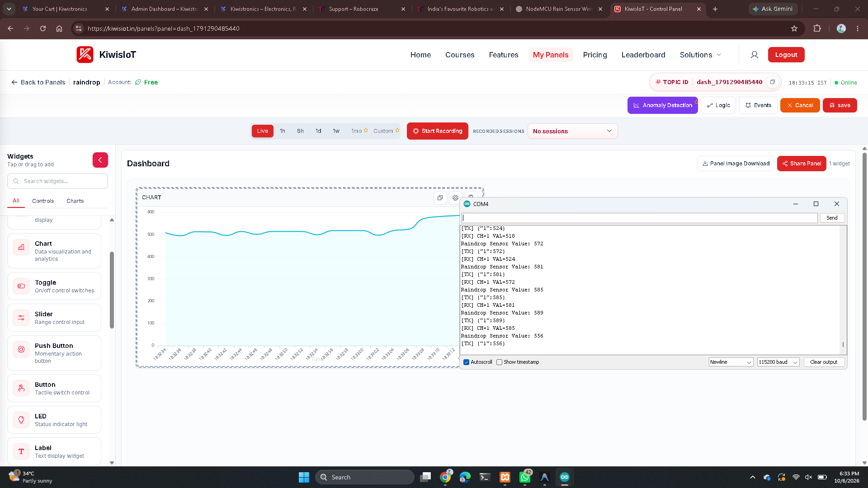Screen dimensions: 868x488
Task: Open the chart widget settings gear
Action: click(x=455, y=198)
